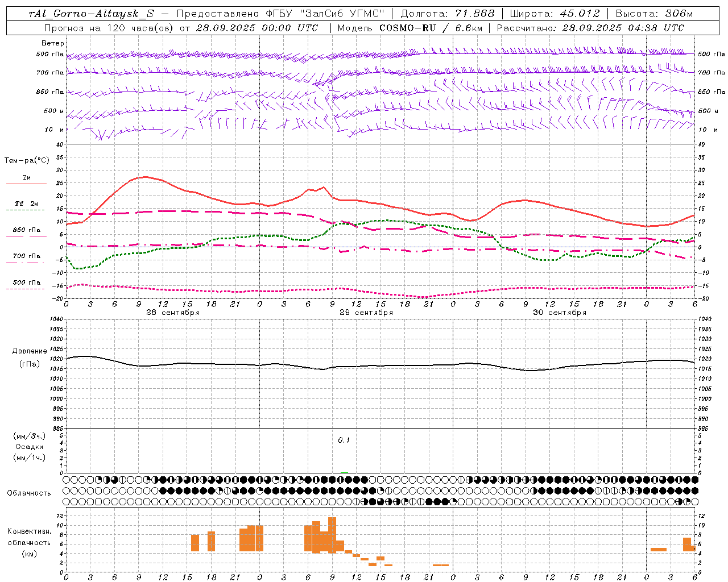Click the 0.1 precipitation value annotation

pos(344,440)
